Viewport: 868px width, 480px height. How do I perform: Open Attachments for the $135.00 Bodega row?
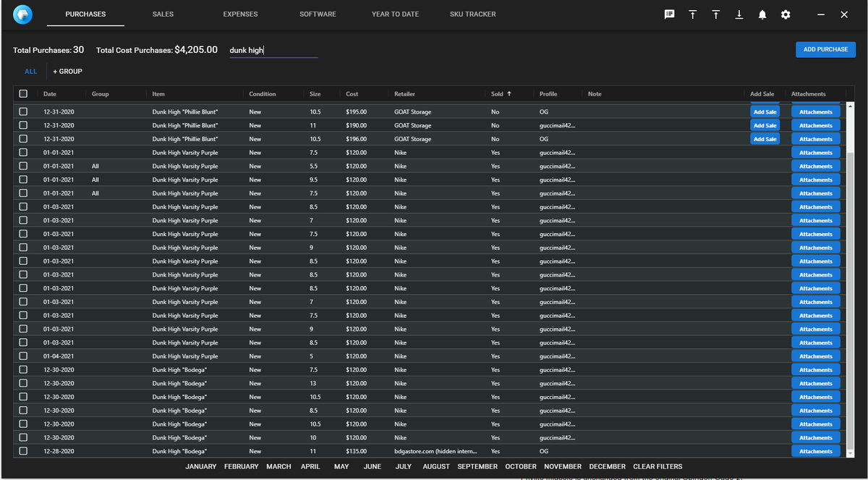coord(816,451)
